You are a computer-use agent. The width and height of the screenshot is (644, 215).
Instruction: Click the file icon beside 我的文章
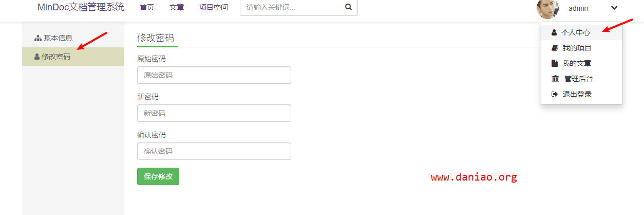click(555, 63)
